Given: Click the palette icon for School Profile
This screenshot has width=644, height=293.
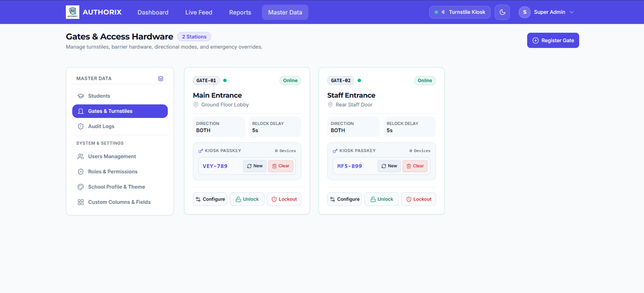Looking at the screenshot, I should click(81, 187).
